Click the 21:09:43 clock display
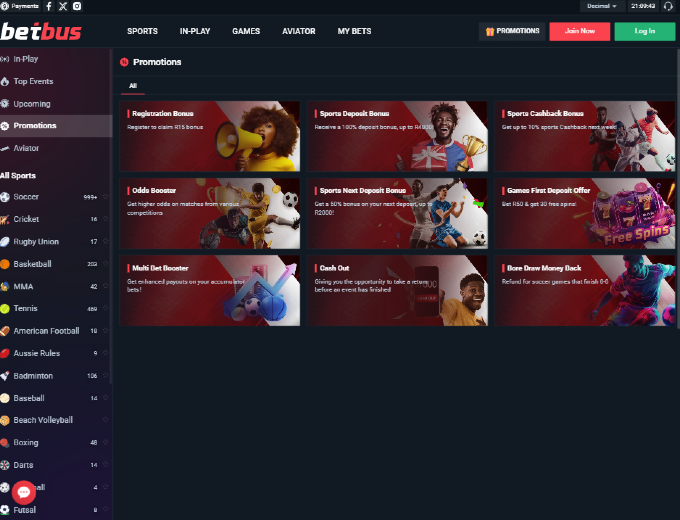Screen dimensions: 680x520 tap(643, 6)
